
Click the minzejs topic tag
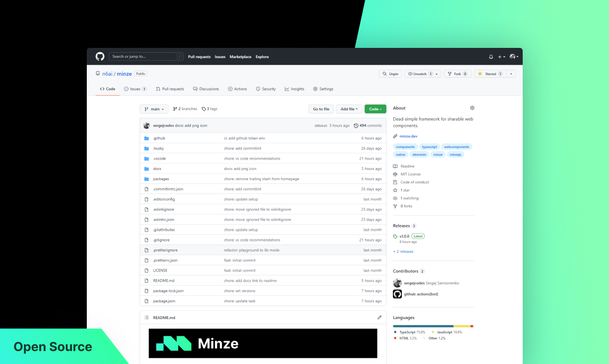click(456, 155)
